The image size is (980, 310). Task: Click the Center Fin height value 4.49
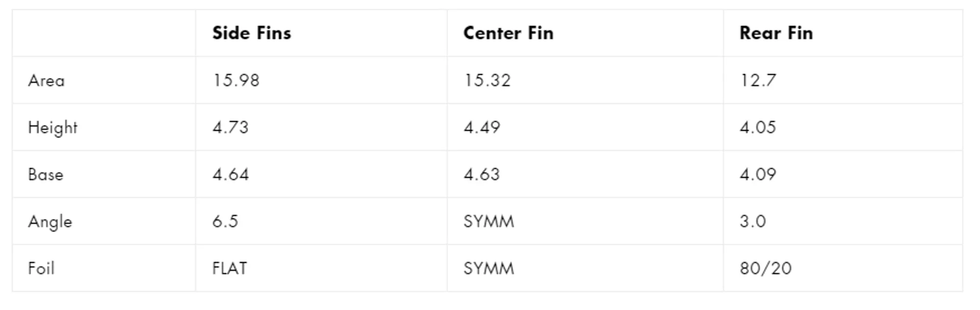(x=482, y=128)
